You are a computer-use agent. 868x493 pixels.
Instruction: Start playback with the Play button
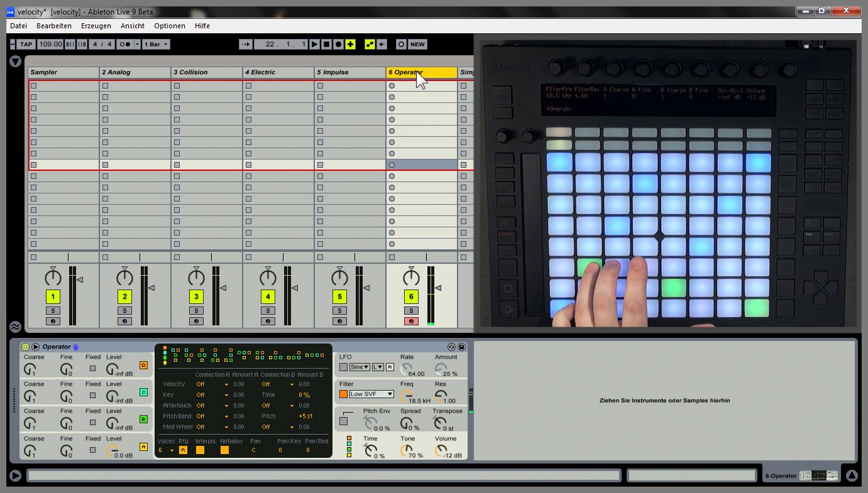314,44
